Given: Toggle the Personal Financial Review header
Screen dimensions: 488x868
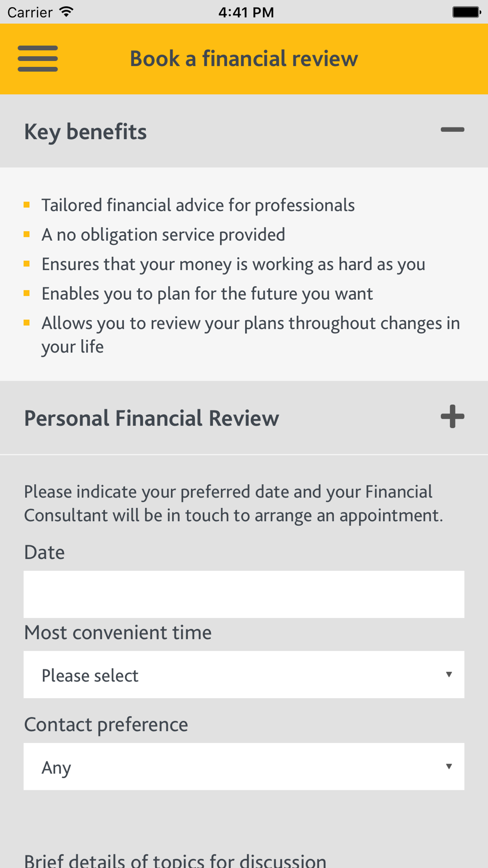Looking at the screenshot, I should pyautogui.click(x=244, y=418).
